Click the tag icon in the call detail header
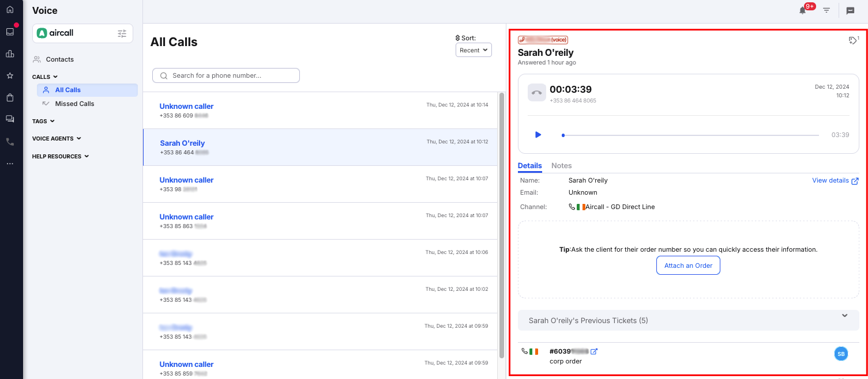 pos(854,40)
